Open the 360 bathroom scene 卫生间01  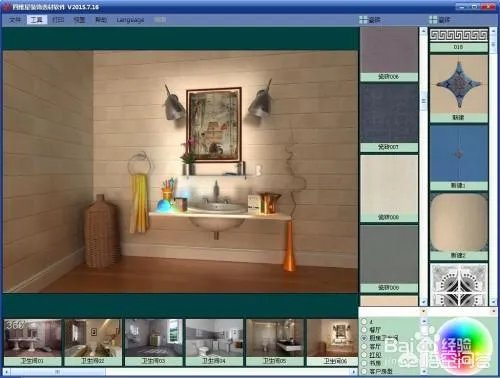33,342
